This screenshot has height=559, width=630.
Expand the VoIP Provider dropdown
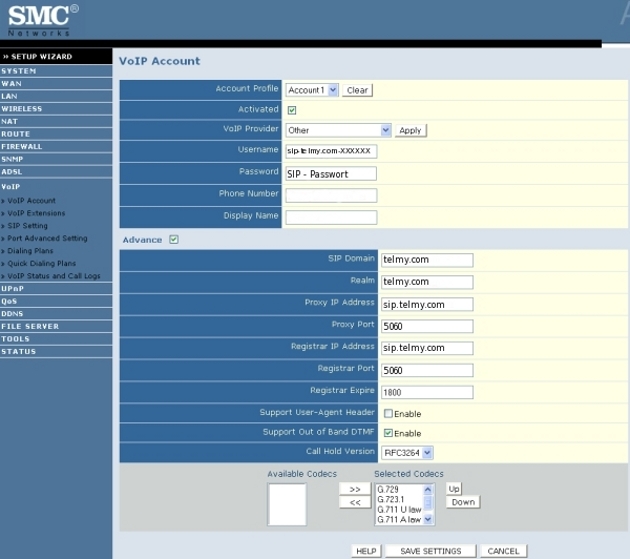coord(338,130)
